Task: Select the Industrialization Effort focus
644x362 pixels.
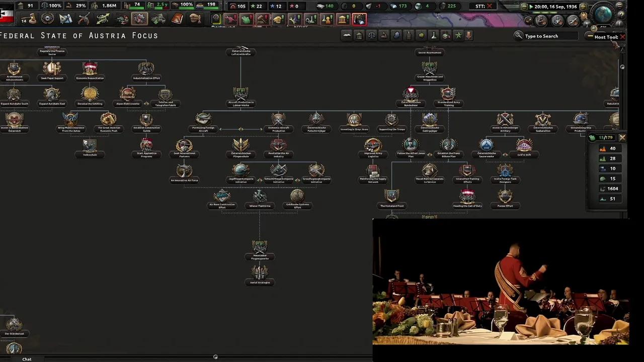Action: pyautogui.click(x=146, y=70)
